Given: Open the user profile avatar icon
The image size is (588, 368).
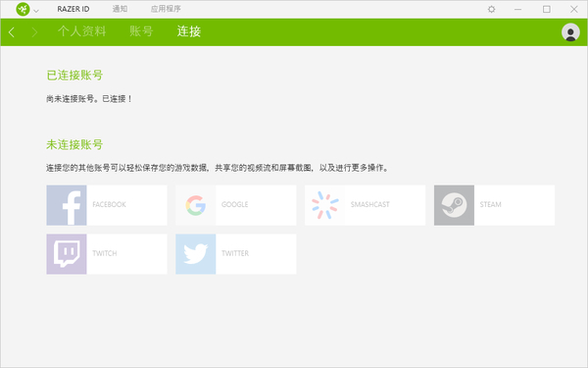Looking at the screenshot, I should [570, 32].
